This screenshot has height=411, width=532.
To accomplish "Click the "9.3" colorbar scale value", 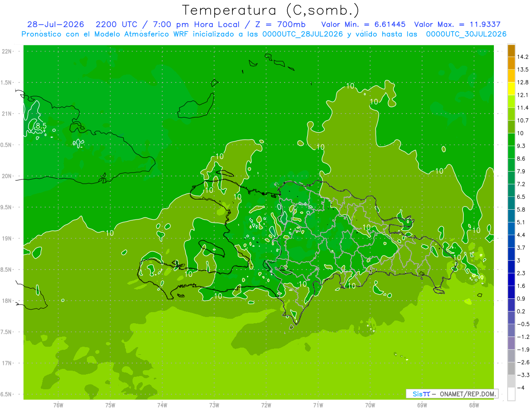I will [521, 146].
